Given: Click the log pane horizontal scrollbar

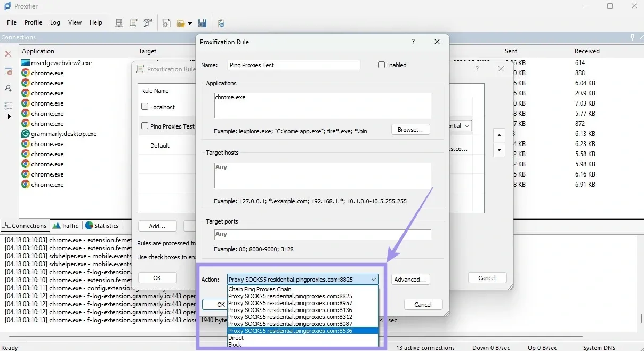Looking at the screenshot, I should 296,337.
